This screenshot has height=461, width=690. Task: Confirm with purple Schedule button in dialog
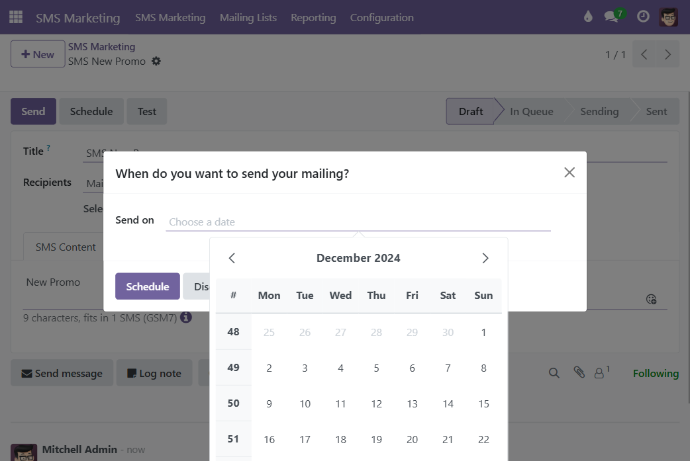[x=147, y=286]
